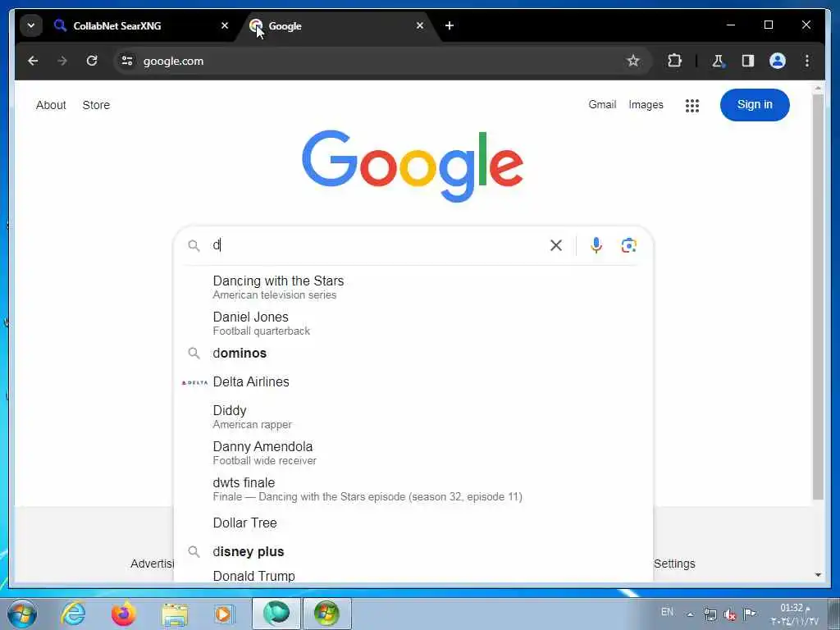Viewport: 840px width, 630px height.
Task: Switch to the green orb taskbar app
Action: [x=276, y=614]
